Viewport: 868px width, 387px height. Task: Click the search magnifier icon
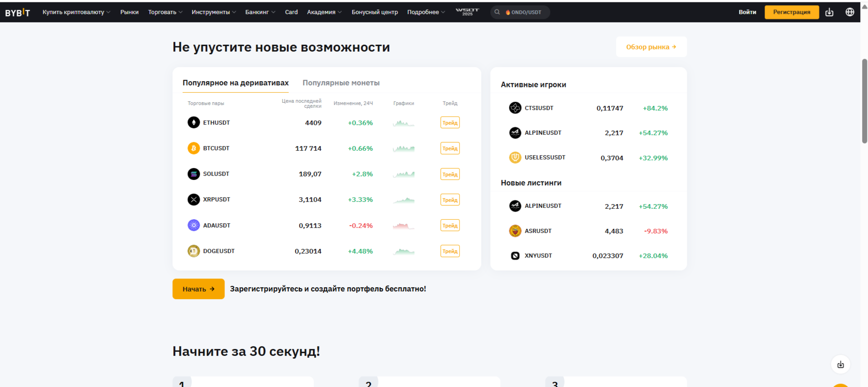497,12
